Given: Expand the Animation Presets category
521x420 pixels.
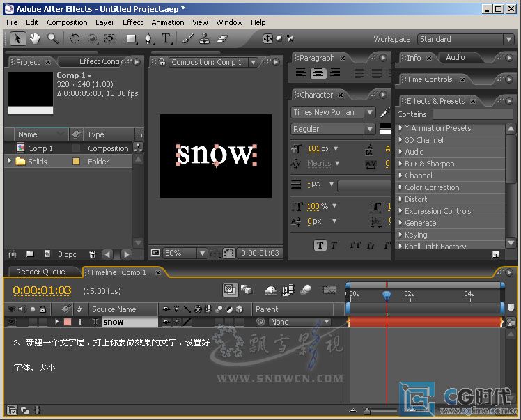Looking at the screenshot, I should tap(401, 128).
